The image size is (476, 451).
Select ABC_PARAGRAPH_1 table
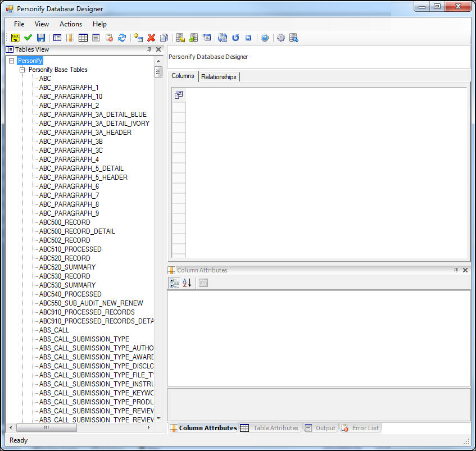click(x=69, y=88)
